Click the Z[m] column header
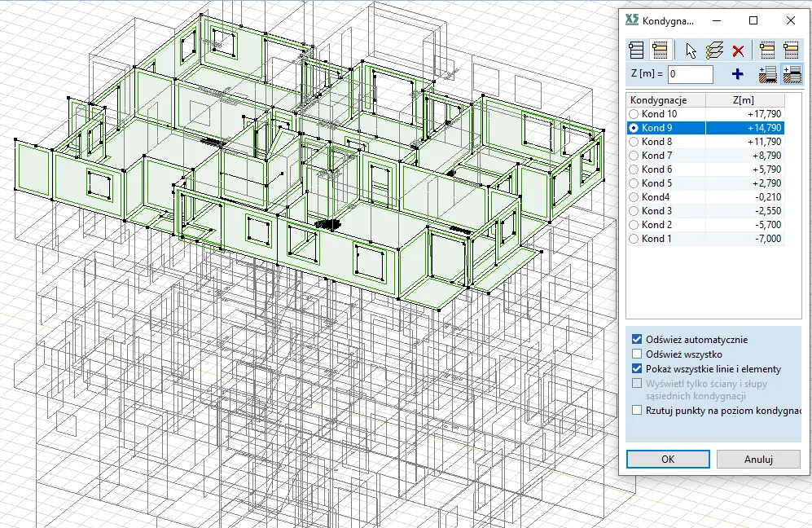The image size is (812, 528). [743, 100]
